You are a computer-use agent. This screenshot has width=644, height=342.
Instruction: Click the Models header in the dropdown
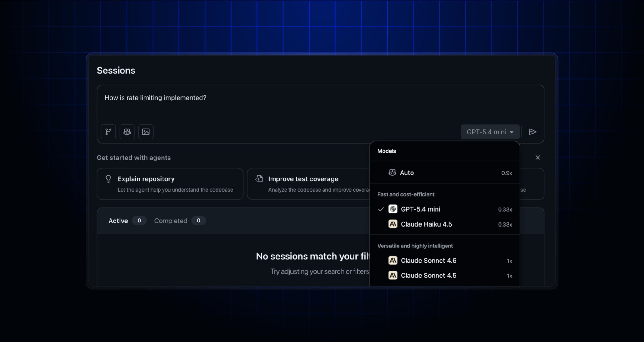tap(387, 151)
